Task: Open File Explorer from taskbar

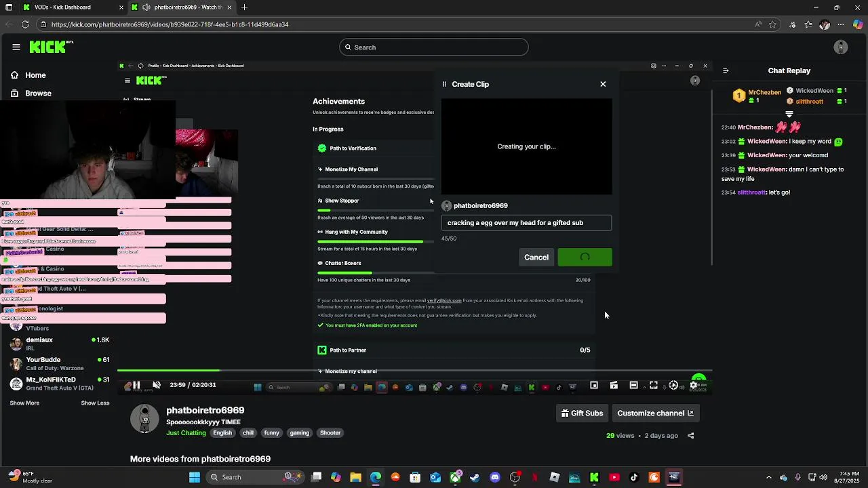Action: tap(355, 477)
